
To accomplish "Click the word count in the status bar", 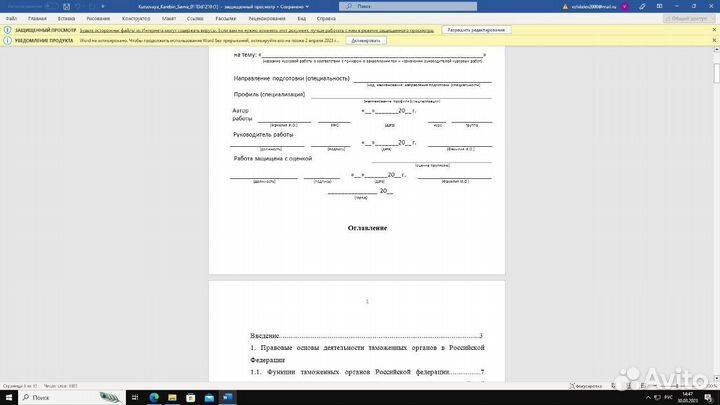I will tap(56, 386).
